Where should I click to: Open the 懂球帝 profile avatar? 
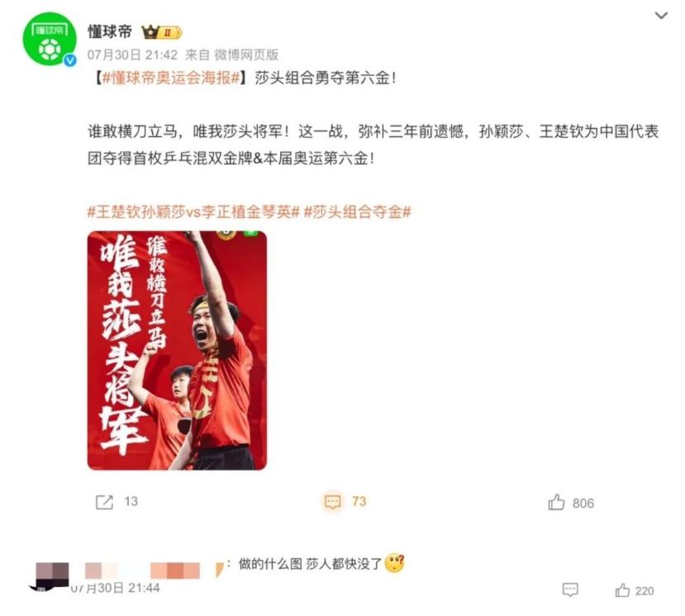50,40
